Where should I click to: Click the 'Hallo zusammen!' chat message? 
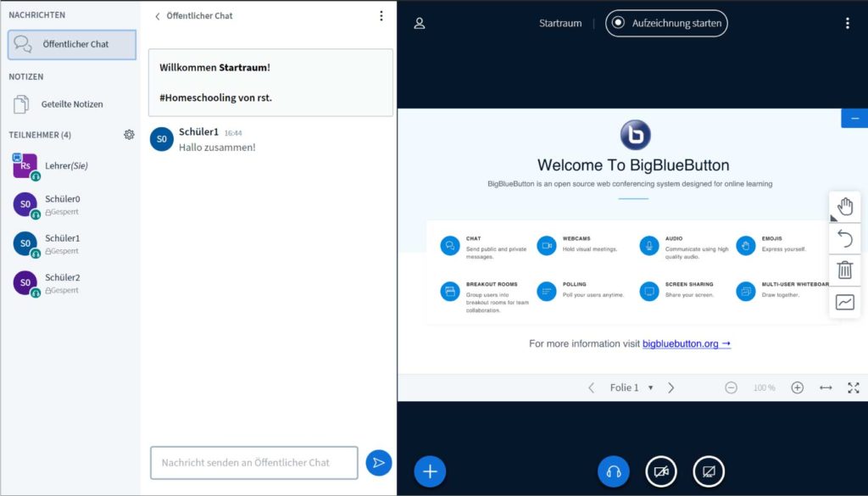(x=217, y=148)
